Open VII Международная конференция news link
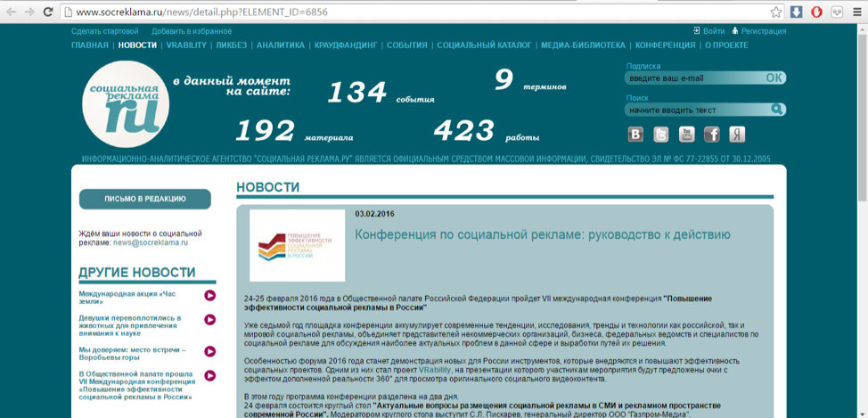Screen dimensions: 868x418 click(x=135, y=385)
